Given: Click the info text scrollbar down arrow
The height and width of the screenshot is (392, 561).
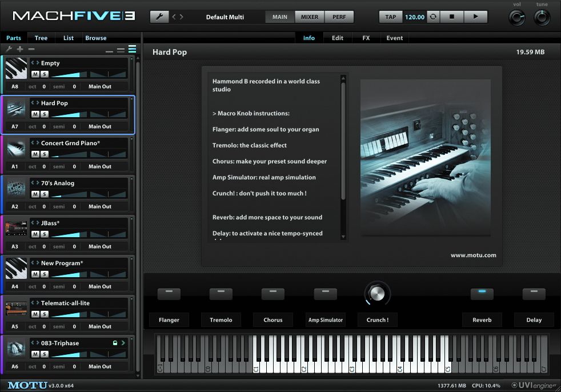Looking at the screenshot, I should (343, 237).
